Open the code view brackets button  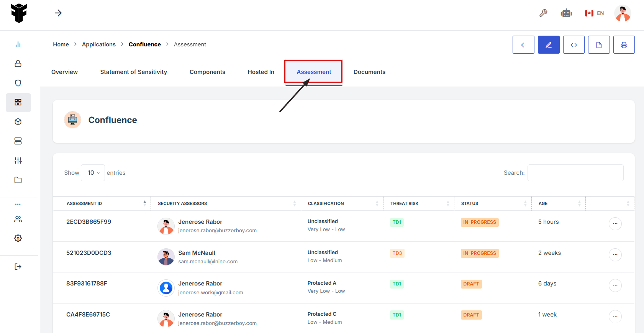[x=574, y=45]
